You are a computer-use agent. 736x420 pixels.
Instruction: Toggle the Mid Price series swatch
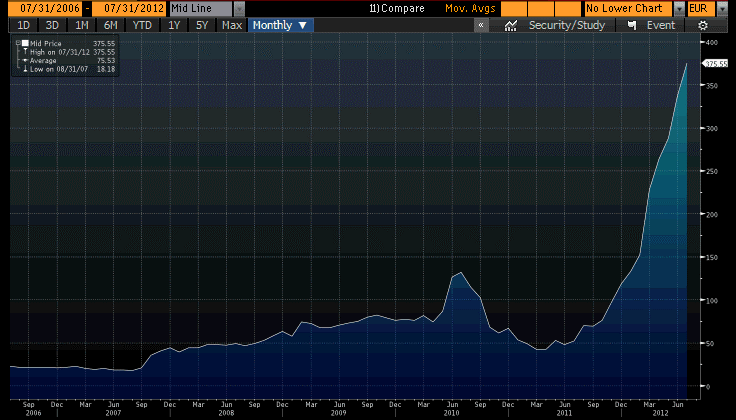pyautogui.click(x=25, y=43)
